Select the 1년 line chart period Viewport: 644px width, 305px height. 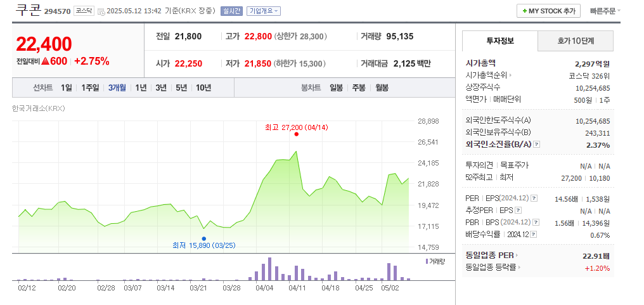pyautogui.click(x=141, y=88)
